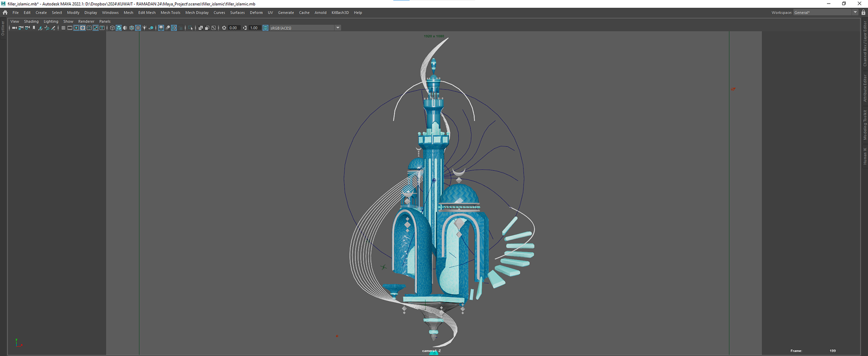Open the sRGB (ACES) color space dropdown
The height and width of the screenshot is (356, 868).
(x=305, y=28)
